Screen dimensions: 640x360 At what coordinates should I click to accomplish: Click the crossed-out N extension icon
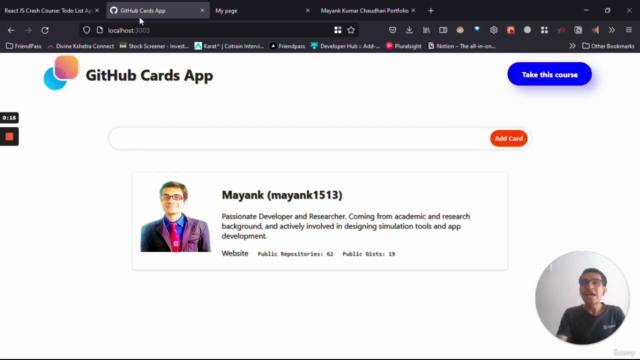[x=578, y=30]
